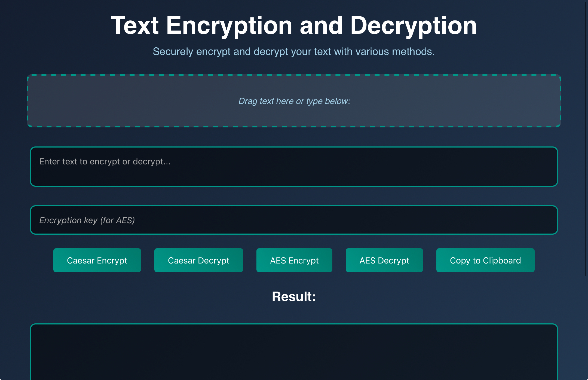Click the encryption key input field
The image size is (588, 380).
tap(294, 220)
